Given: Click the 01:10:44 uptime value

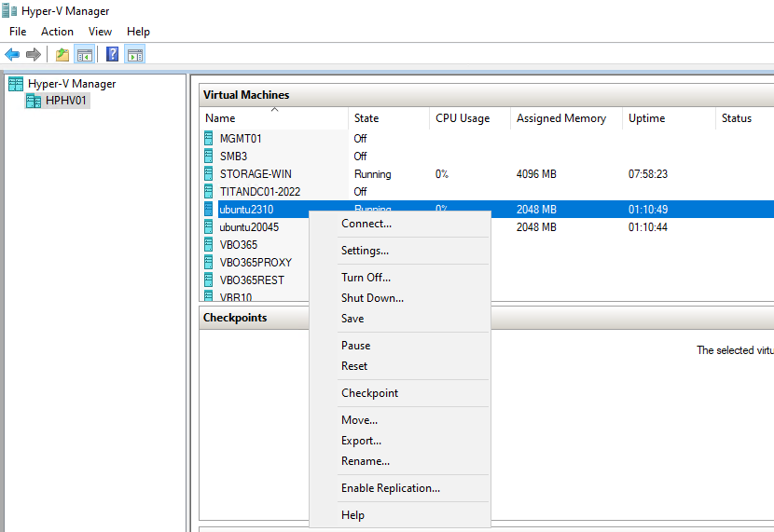Looking at the screenshot, I should tap(647, 227).
